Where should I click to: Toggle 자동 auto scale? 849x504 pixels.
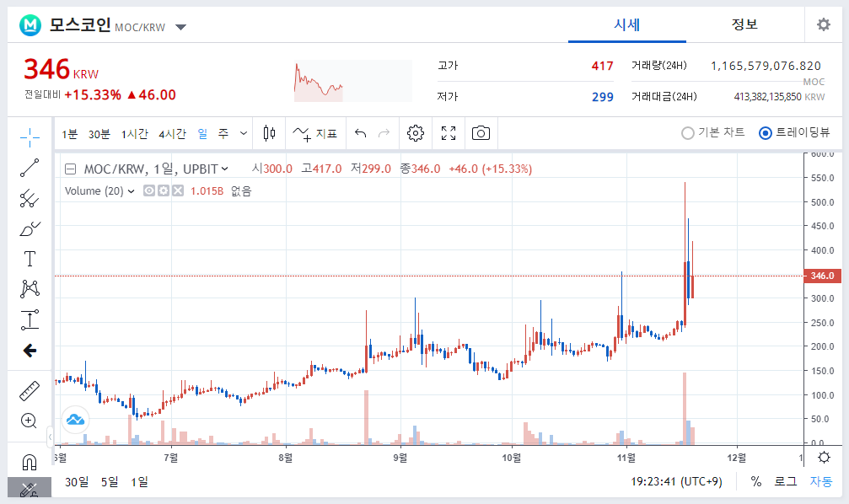[x=821, y=481]
